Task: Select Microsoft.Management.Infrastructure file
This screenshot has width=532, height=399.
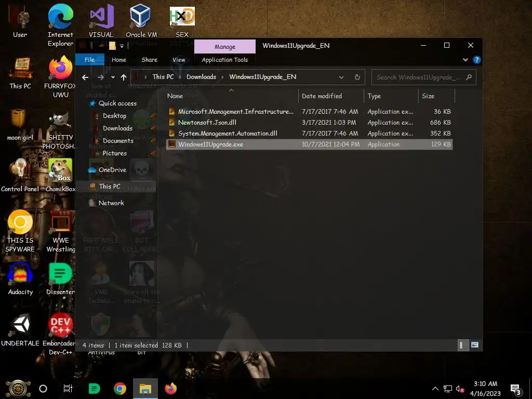Action: pyautogui.click(x=309, y=112)
